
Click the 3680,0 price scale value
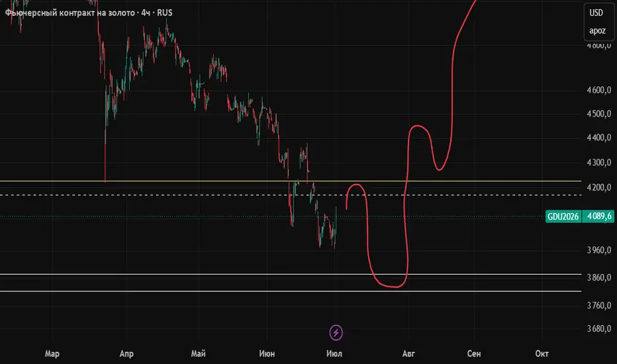(599, 328)
